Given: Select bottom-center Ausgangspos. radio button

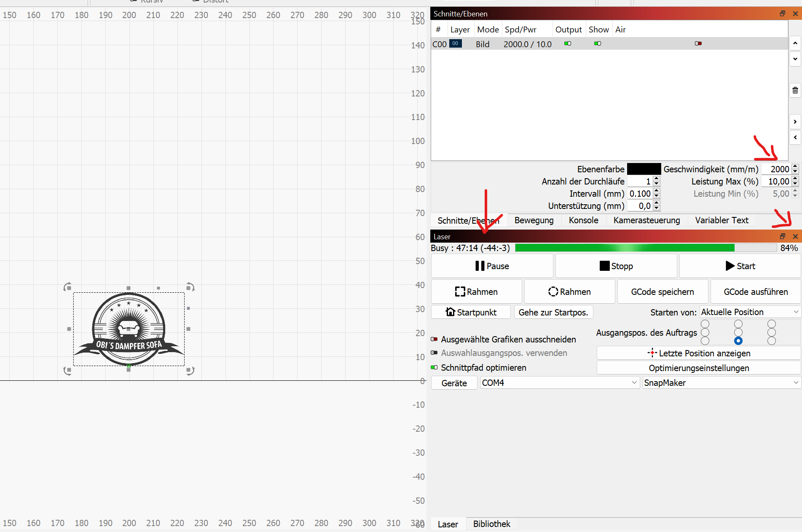Looking at the screenshot, I should (738, 341).
